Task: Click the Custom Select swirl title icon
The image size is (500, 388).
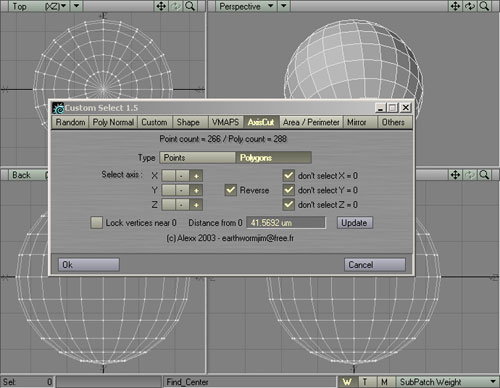Action: (x=58, y=108)
